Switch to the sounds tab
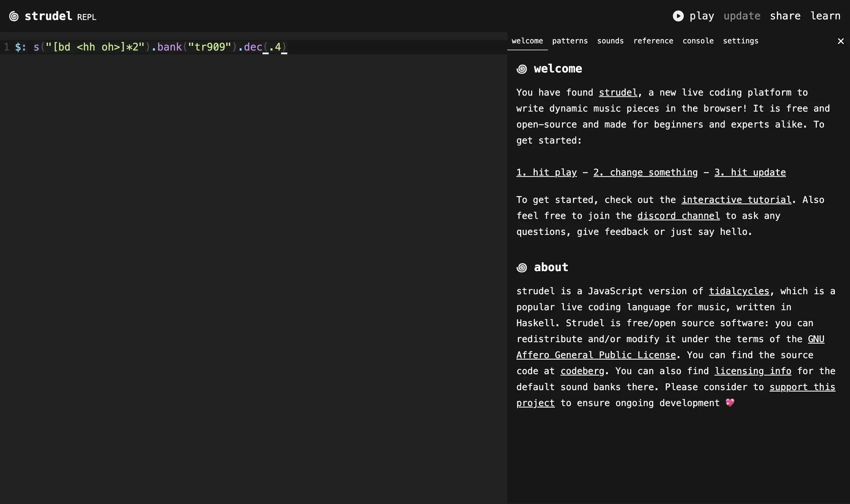850x504 pixels. 610,41
